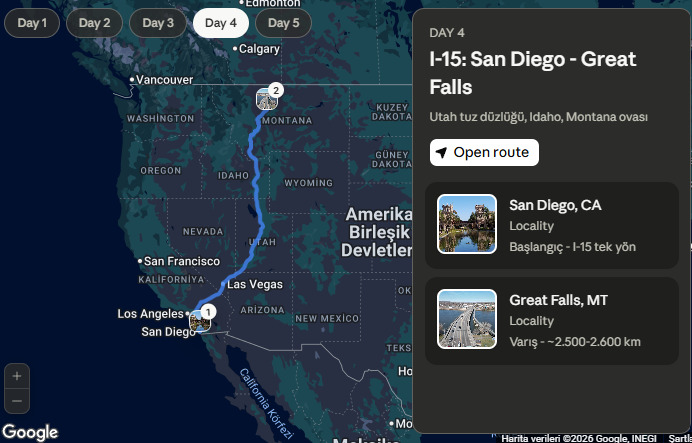
Task: Select the Day 1 tab
Action: [x=32, y=23]
